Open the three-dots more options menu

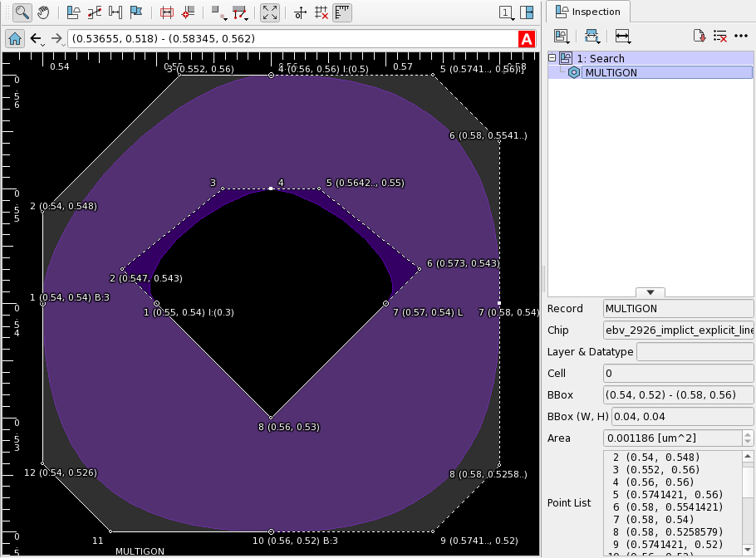pos(741,37)
